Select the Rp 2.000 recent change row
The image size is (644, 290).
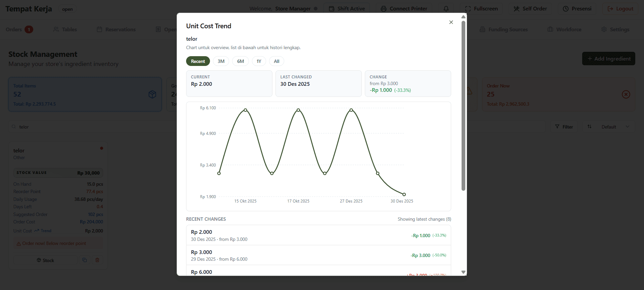click(x=318, y=235)
